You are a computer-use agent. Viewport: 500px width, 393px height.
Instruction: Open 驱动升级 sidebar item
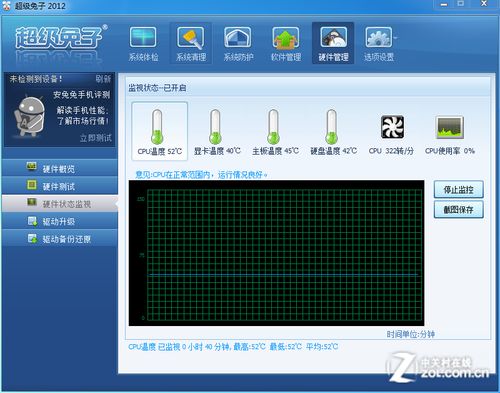click(x=60, y=221)
